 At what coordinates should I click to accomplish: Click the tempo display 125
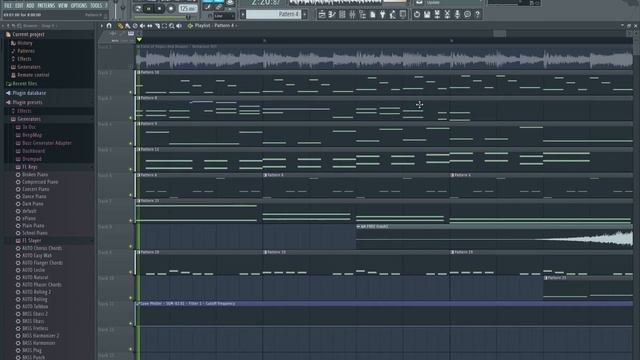188,9
